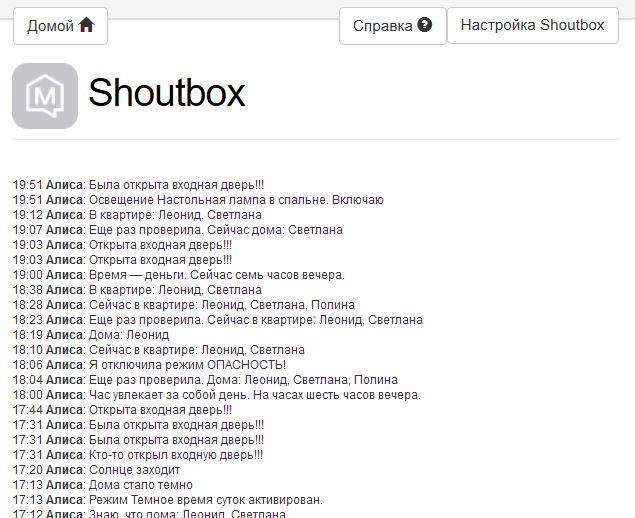Open Настройка Shoutbox settings
Image resolution: width=635 pixels, height=518 pixels.
pos(533,25)
